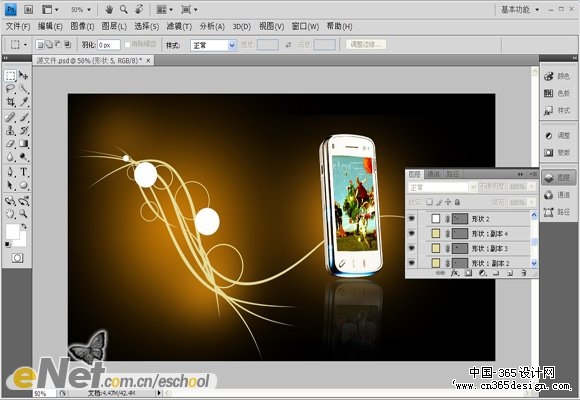This screenshot has width=580, height=400.
Task: Hide the 形状 1 副本 4 layer
Action: click(x=412, y=233)
